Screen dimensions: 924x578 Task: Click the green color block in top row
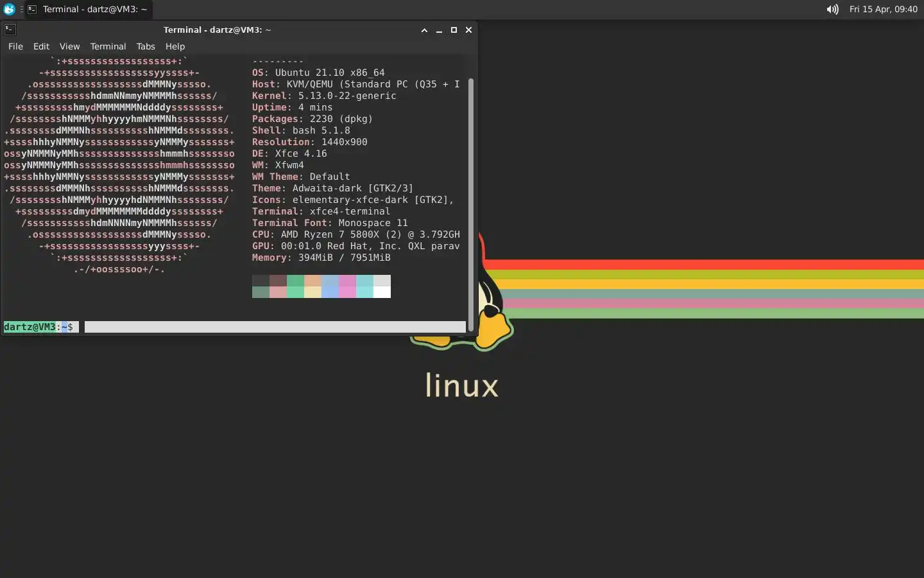(x=295, y=281)
